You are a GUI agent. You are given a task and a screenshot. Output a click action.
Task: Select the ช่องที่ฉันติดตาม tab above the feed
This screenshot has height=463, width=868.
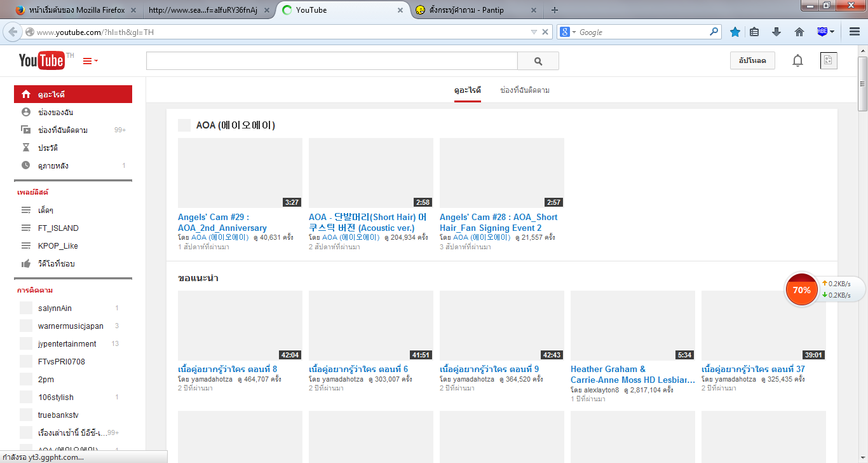coord(525,90)
